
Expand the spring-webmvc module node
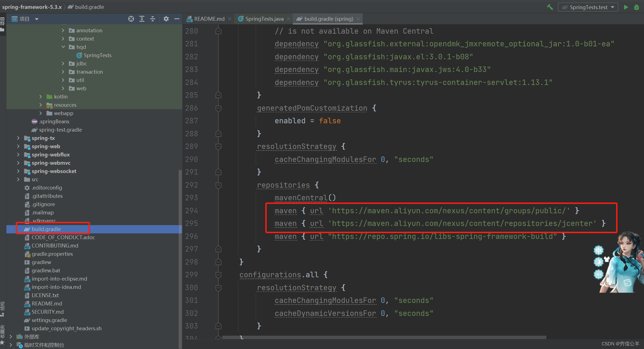click(x=18, y=163)
